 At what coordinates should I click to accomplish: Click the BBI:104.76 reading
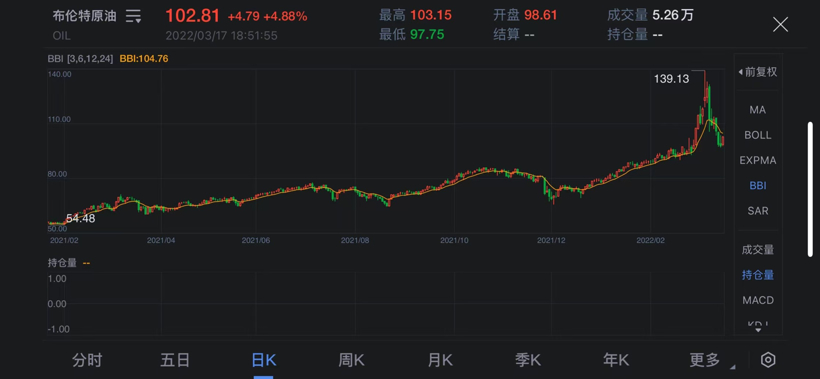pyautogui.click(x=144, y=59)
